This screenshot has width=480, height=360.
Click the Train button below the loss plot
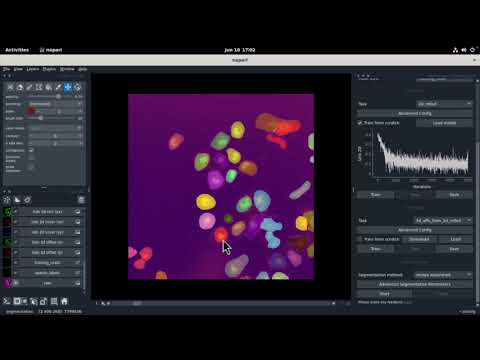click(376, 195)
